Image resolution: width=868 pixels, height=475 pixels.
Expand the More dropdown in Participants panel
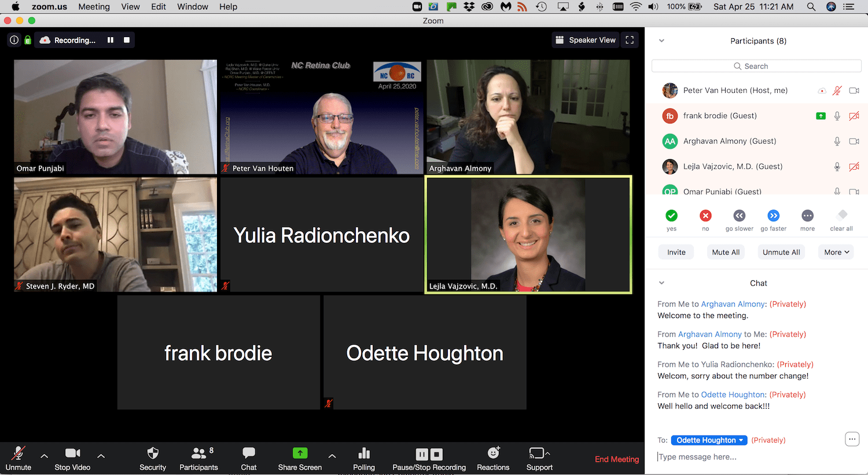[836, 252]
